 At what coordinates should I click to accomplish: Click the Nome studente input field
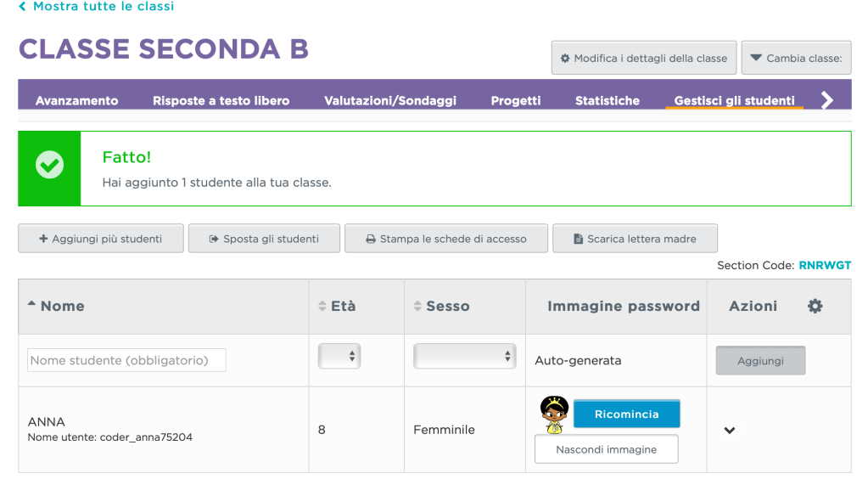click(127, 360)
